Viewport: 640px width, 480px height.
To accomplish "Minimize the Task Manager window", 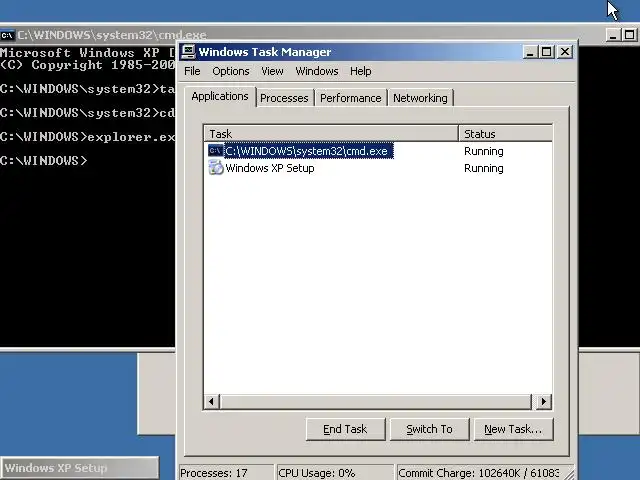I will 530,52.
